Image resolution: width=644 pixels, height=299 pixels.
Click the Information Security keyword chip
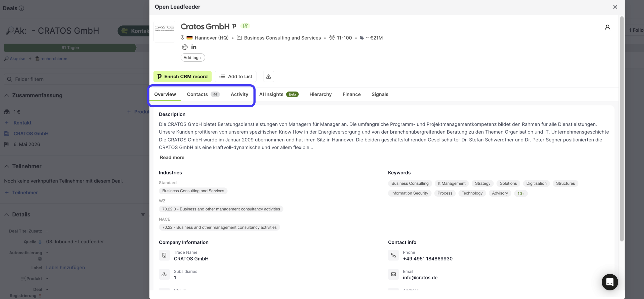click(410, 193)
